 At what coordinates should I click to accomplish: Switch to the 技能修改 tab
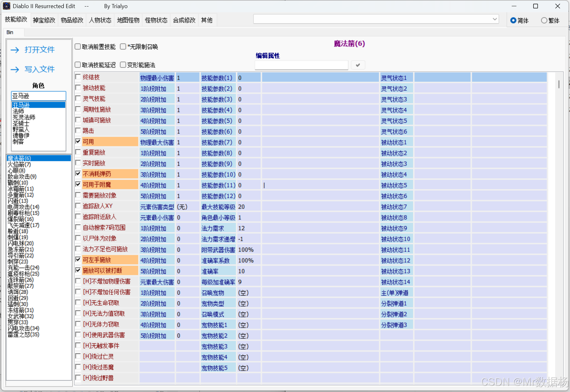(x=16, y=20)
